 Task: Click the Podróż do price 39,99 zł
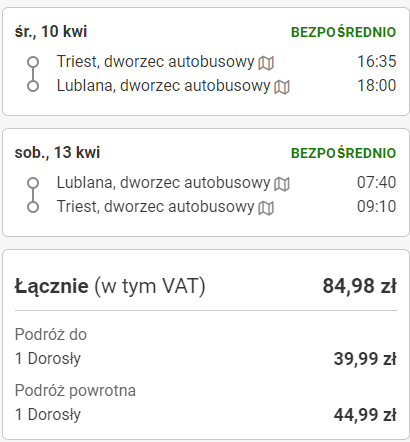point(365,359)
